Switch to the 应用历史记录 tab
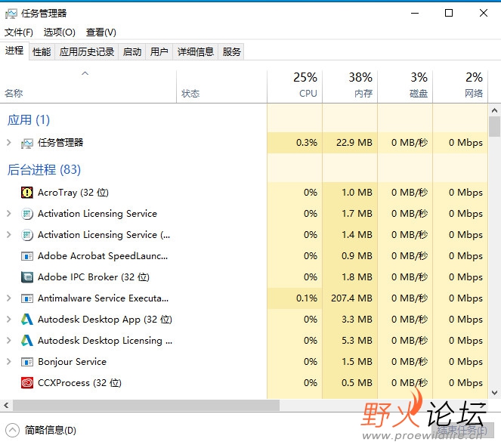This screenshot has height=448, width=501. click(87, 52)
